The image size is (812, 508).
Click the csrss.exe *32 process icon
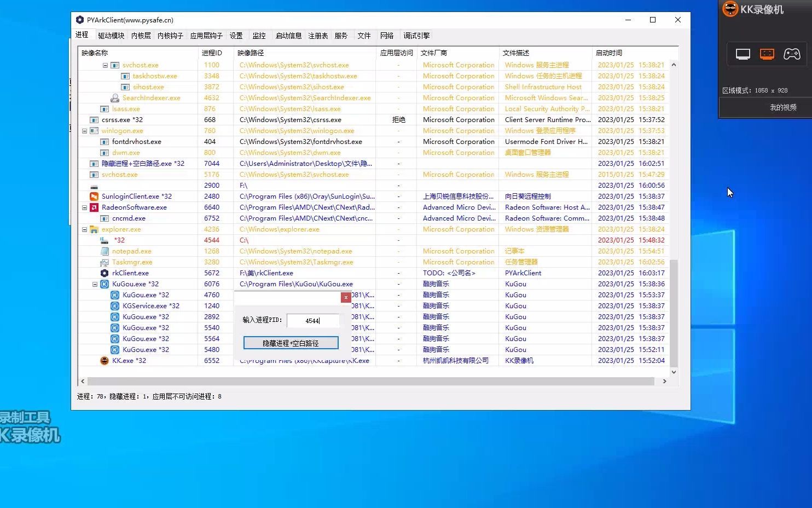[x=94, y=120]
